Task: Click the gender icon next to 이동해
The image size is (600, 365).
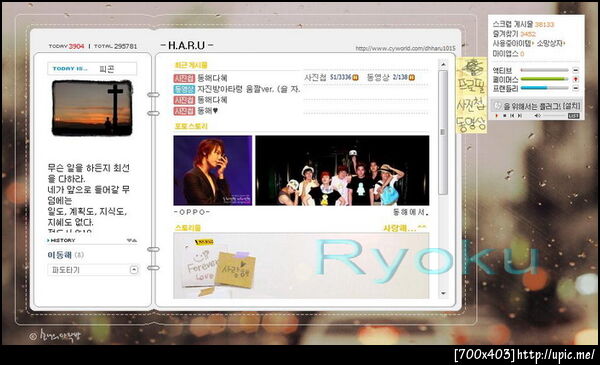Action: (x=79, y=255)
